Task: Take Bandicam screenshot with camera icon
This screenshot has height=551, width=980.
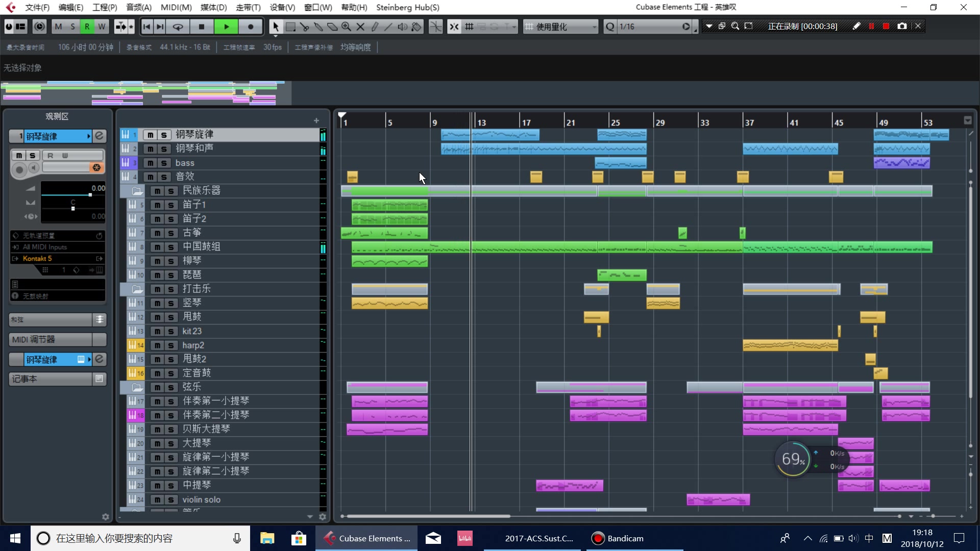Action: click(x=902, y=26)
